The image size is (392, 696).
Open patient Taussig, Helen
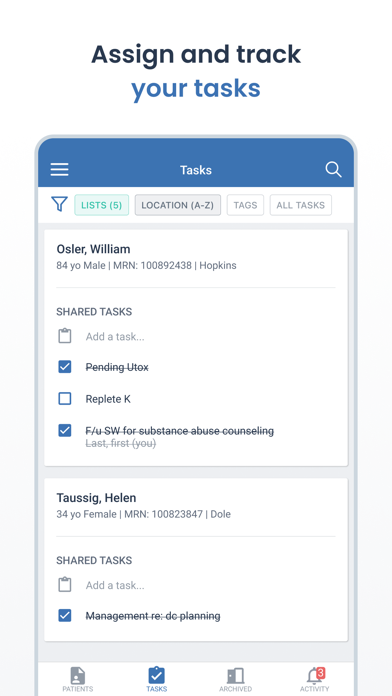click(96, 498)
